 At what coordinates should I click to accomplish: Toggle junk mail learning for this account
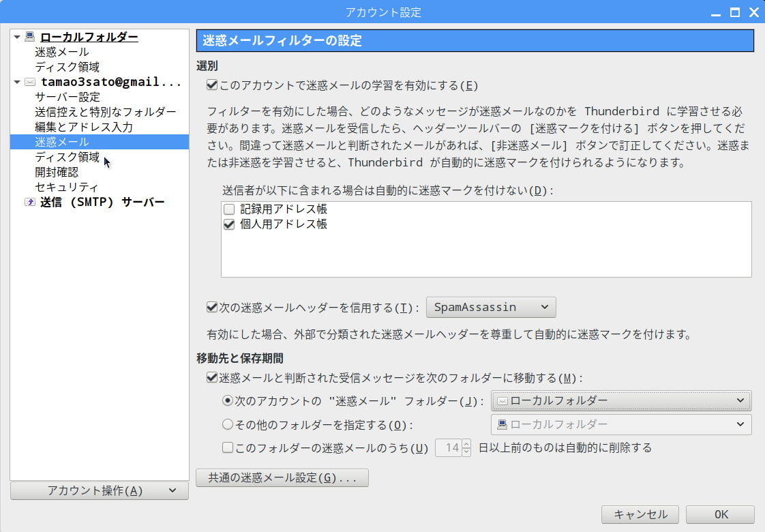[x=212, y=85]
